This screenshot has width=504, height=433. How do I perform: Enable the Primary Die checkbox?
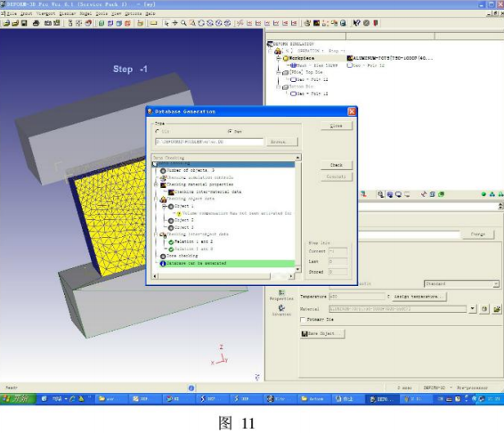click(303, 320)
